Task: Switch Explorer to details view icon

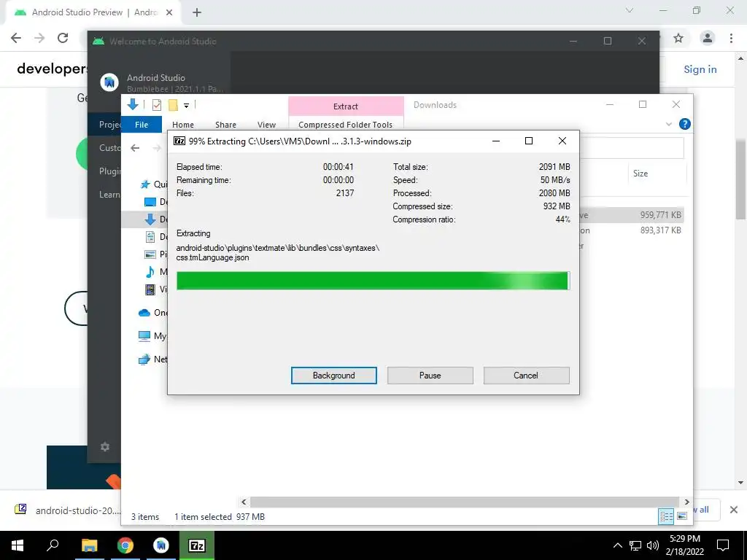Action: [666, 516]
